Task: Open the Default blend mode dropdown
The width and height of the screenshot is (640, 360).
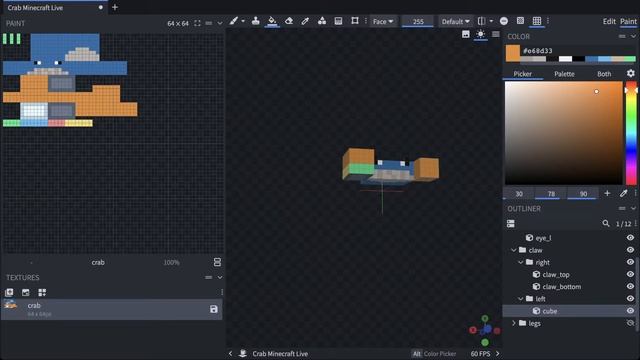Action: (455, 21)
